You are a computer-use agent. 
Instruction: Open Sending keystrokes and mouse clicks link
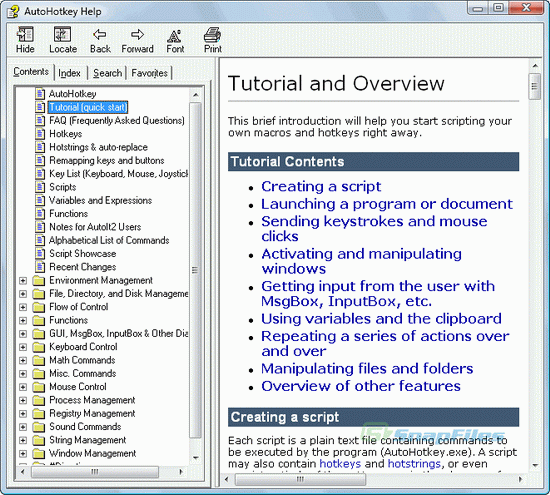(374, 229)
